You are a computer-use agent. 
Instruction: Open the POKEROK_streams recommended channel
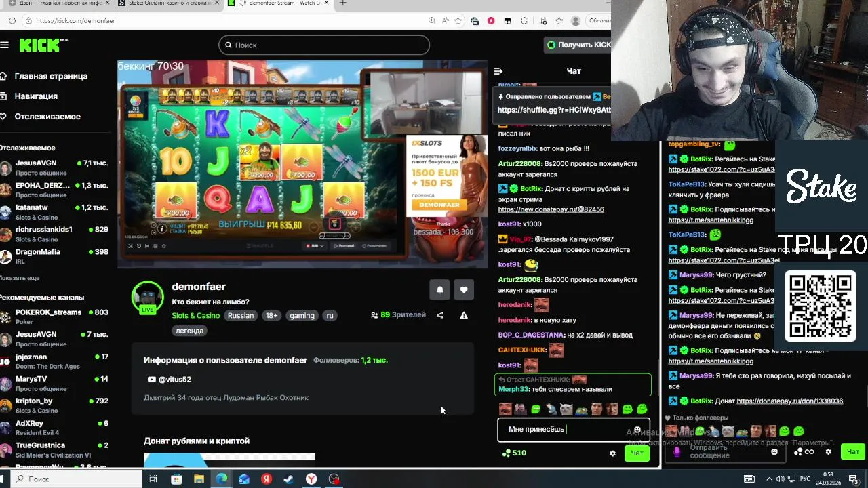(54, 317)
